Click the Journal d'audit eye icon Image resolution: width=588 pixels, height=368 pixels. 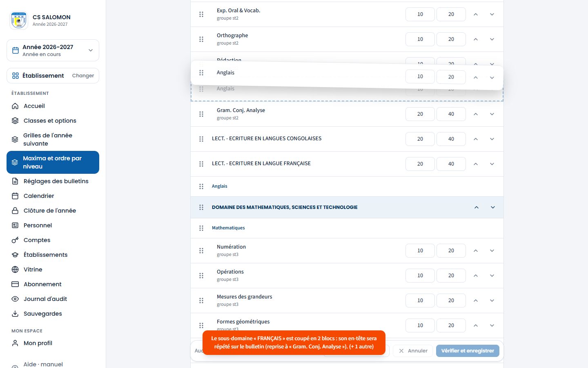[15, 299]
